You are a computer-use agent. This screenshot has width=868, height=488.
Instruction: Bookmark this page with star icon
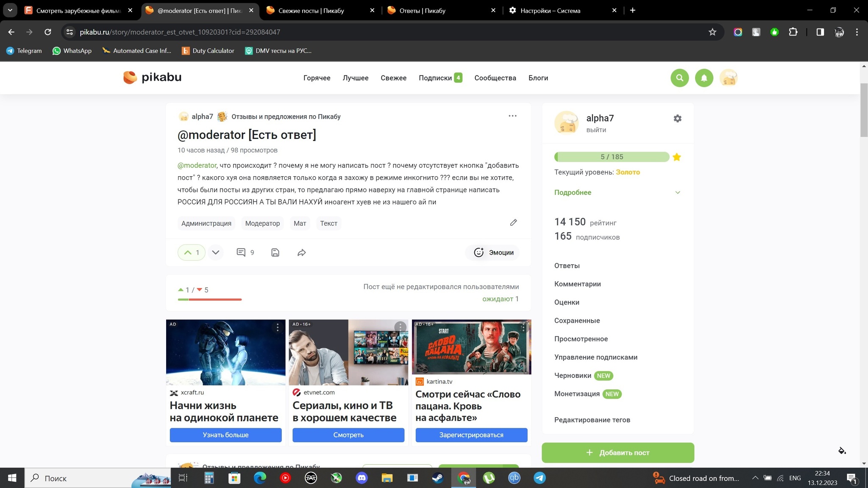(712, 32)
